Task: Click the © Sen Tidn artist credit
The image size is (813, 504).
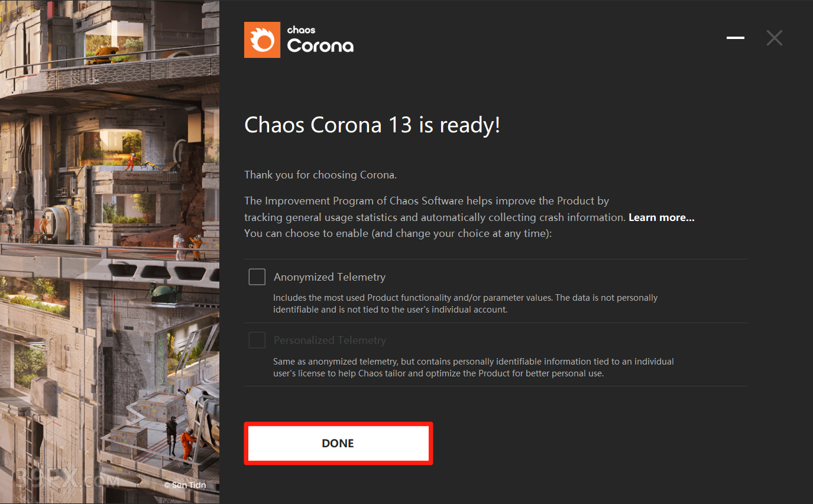Action: pyautogui.click(x=185, y=485)
